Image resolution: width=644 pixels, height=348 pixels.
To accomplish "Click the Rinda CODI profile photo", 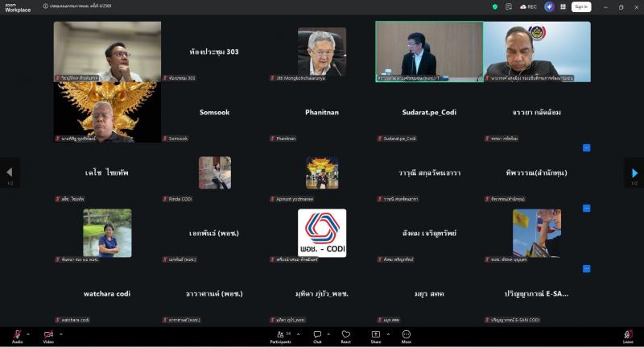I will (215, 172).
